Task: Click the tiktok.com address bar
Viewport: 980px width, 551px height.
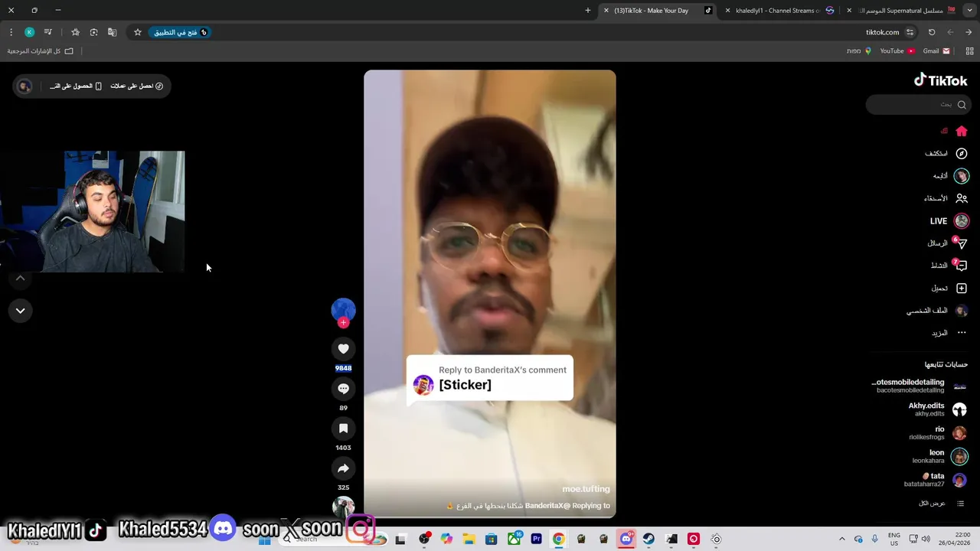Action: tap(882, 32)
